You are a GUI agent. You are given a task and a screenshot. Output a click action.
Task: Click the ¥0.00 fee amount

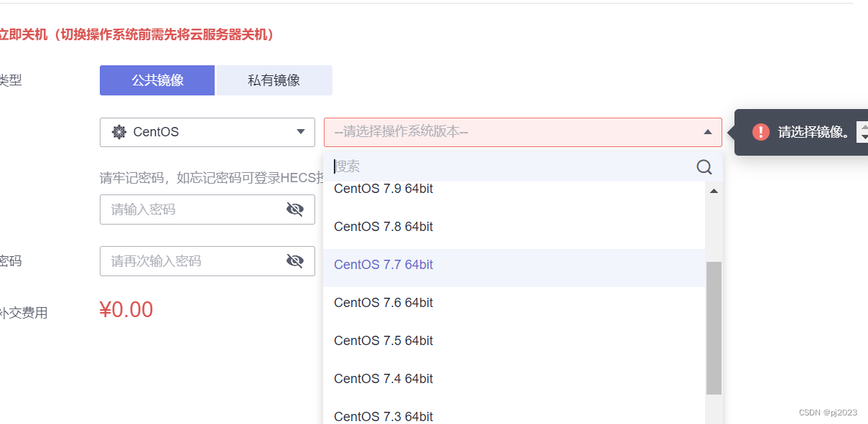[126, 310]
